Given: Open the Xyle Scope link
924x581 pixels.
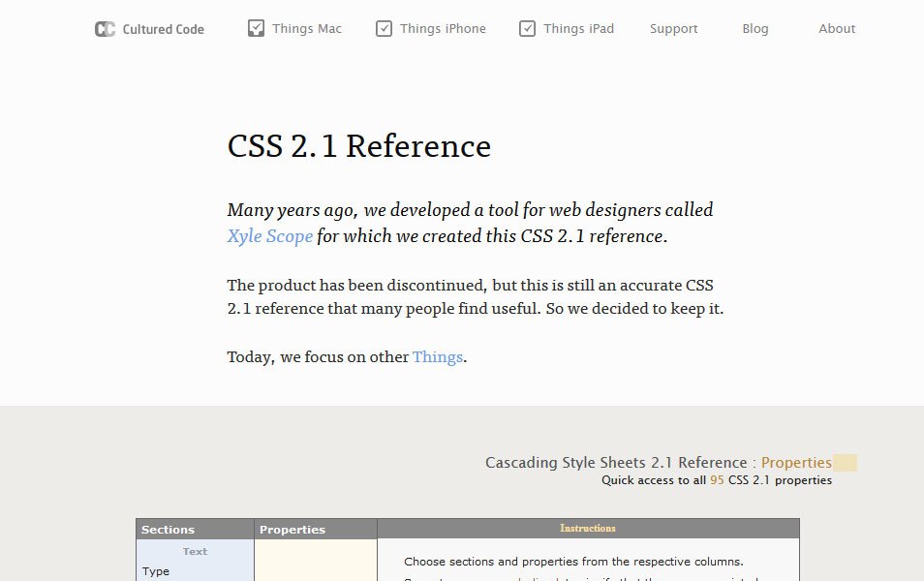Looking at the screenshot, I should click(x=269, y=236).
